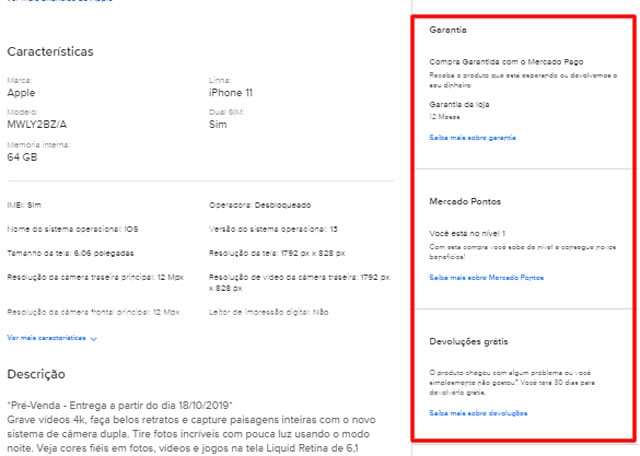
Task: Click the Pré-Venda delivery date line
Action: 120,405
